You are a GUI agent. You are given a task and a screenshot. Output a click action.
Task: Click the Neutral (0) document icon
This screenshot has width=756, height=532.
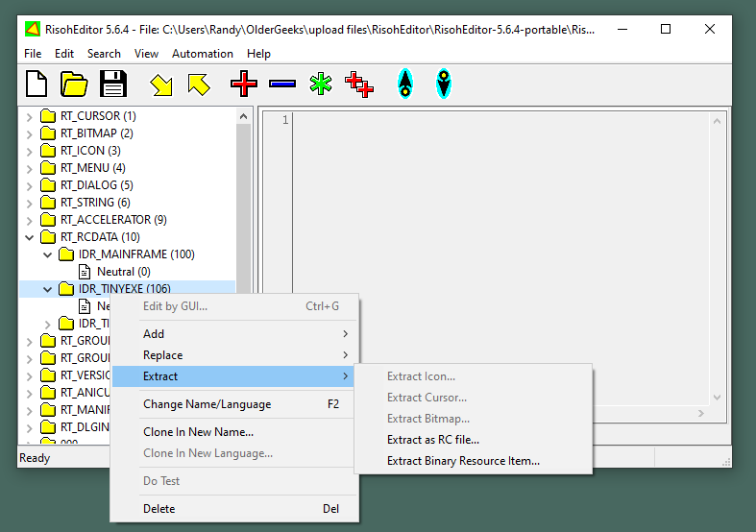pos(85,272)
